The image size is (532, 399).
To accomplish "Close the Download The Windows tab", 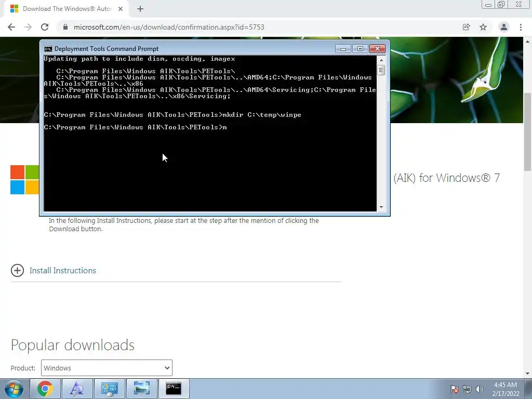I will [121, 9].
